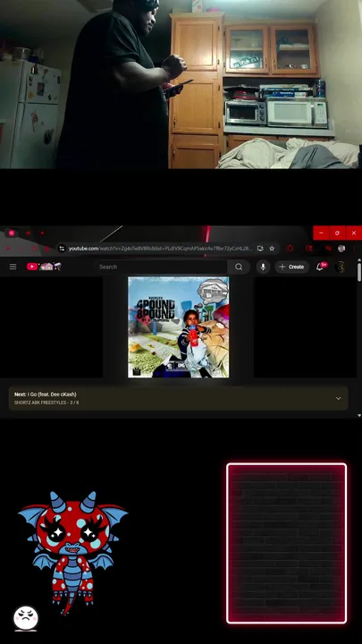Click the browser page scrollbar thumb
The width and height of the screenshot is (362, 644).
359,272
